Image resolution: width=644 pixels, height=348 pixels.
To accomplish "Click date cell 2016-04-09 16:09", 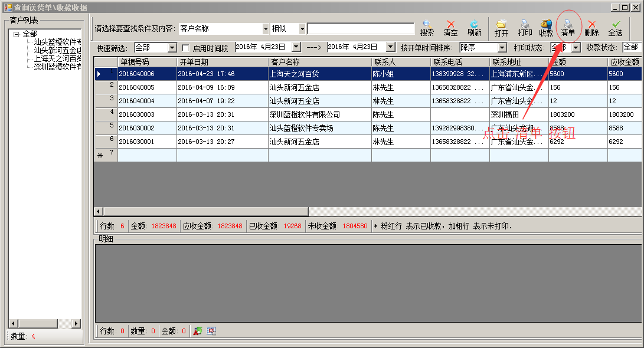I will coord(222,87).
